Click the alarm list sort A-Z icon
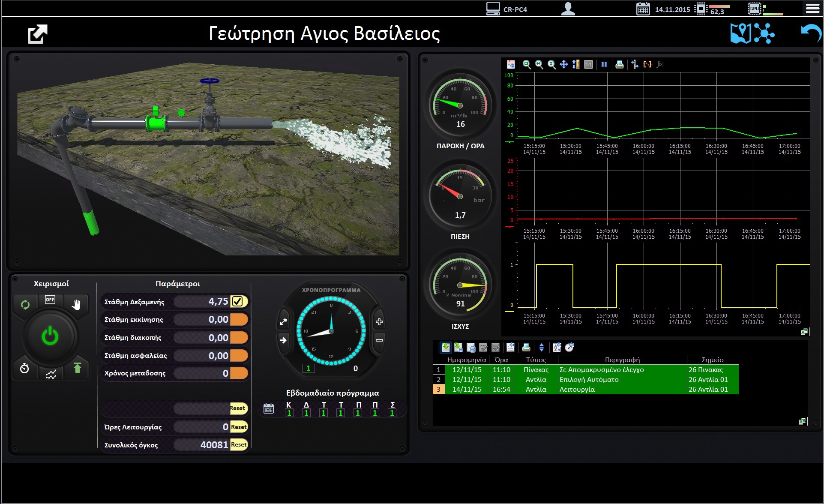 (557, 347)
